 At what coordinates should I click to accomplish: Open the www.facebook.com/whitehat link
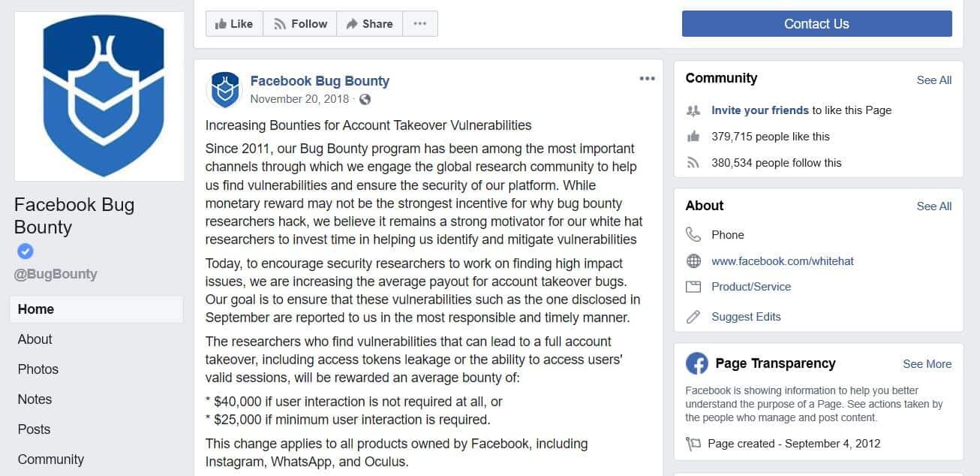783,261
